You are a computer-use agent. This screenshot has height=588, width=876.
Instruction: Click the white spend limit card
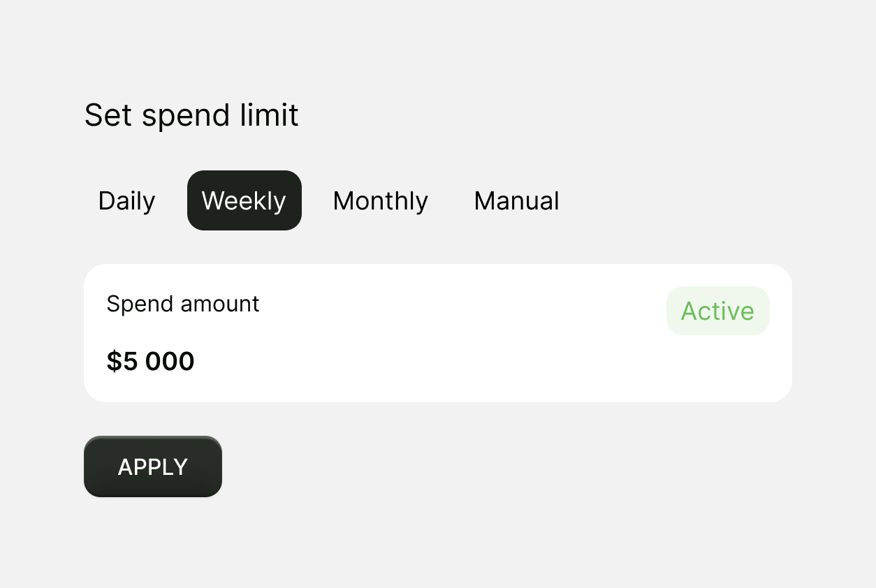tap(438, 332)
